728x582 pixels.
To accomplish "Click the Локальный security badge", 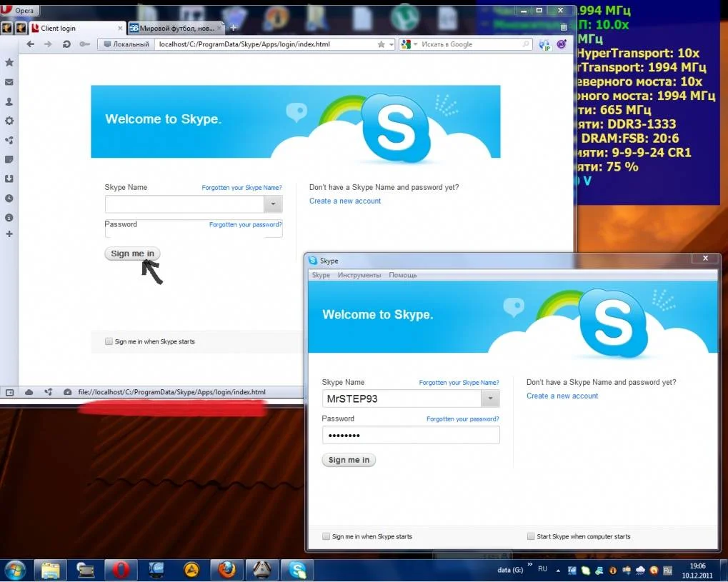I will tap(126, 44).
